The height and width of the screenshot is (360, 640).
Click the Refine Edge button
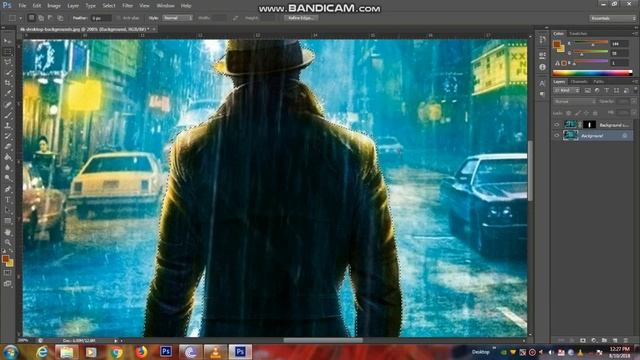coord(301,18)
